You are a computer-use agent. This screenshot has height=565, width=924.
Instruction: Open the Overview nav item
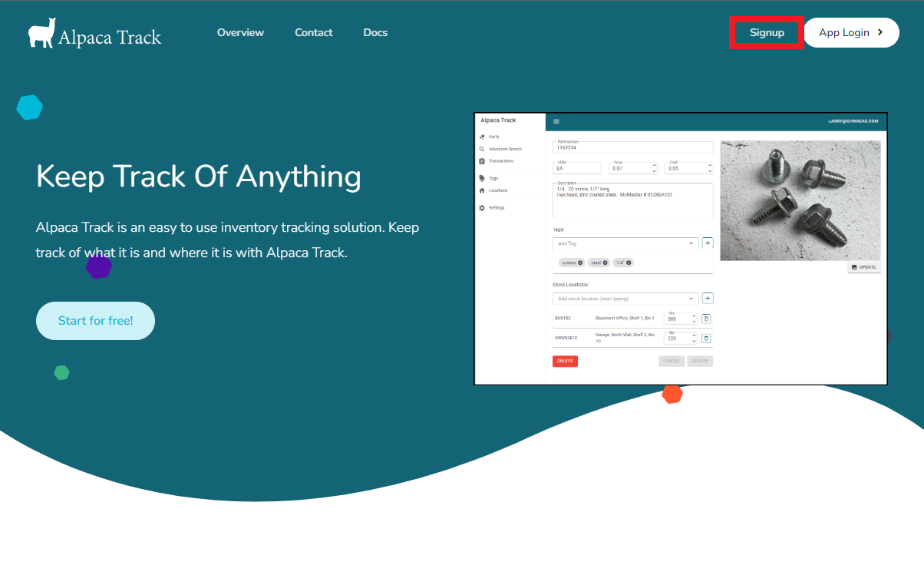coord(240,33)
